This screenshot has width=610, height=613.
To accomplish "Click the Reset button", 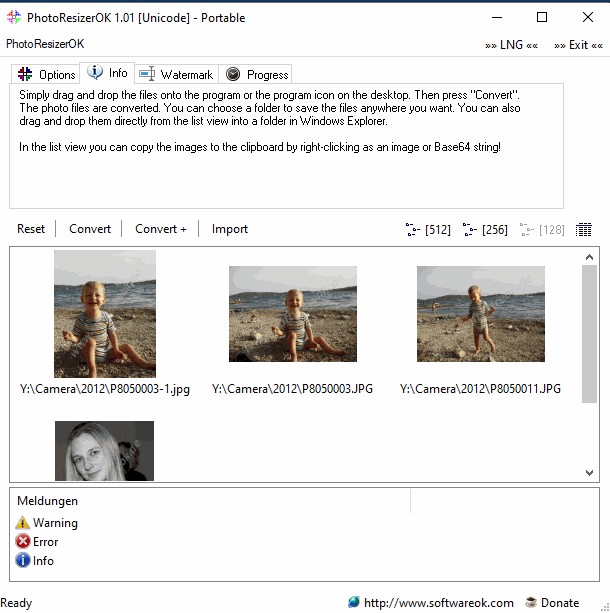I will [x=31, y=229].
